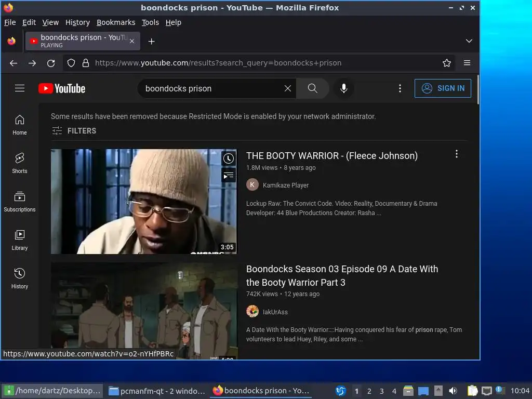Open THE BOOTY WARRIOR video title

[332, 156]
